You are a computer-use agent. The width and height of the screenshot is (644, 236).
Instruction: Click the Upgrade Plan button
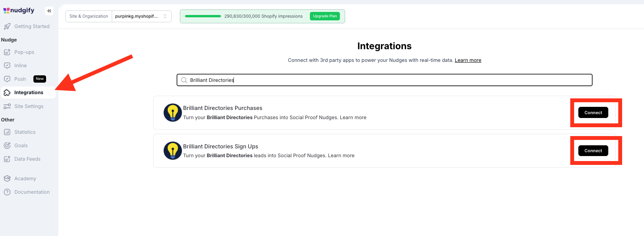coord(325,16)
